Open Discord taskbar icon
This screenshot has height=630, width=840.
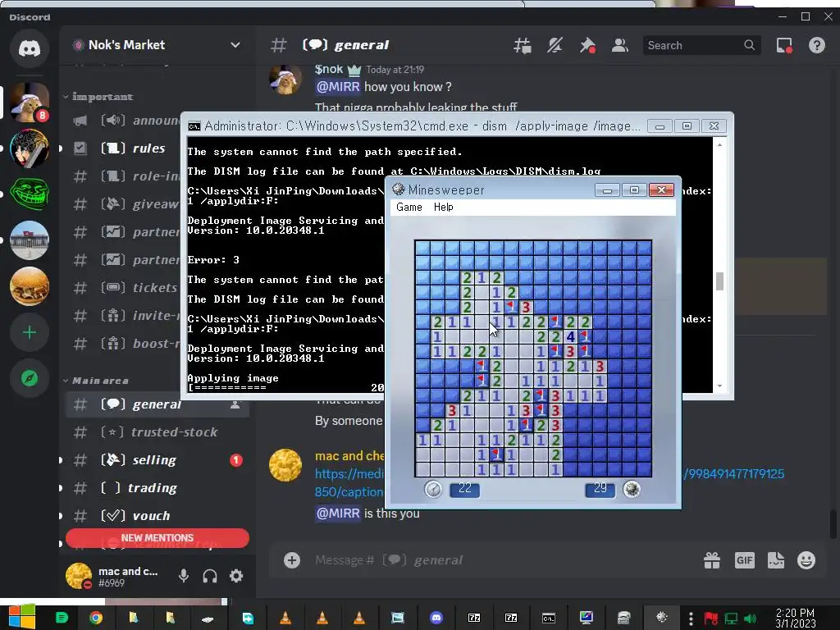[436, 618]
